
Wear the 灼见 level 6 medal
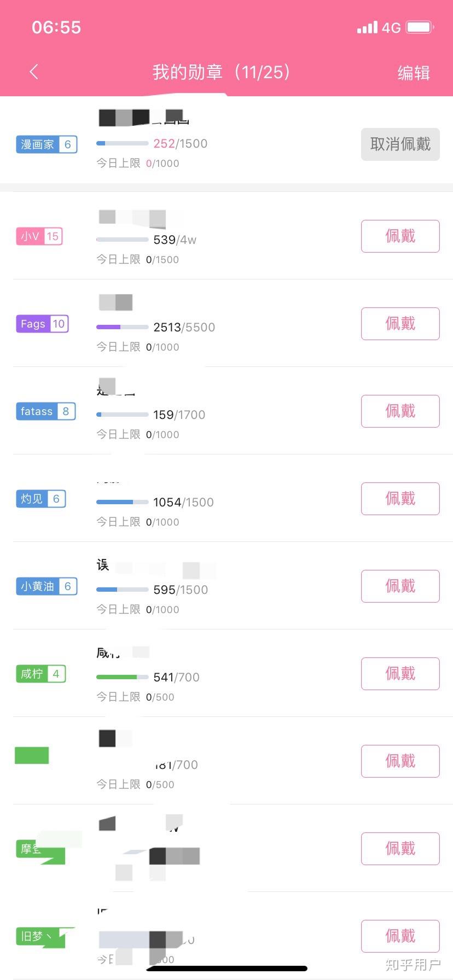(400, 499)
